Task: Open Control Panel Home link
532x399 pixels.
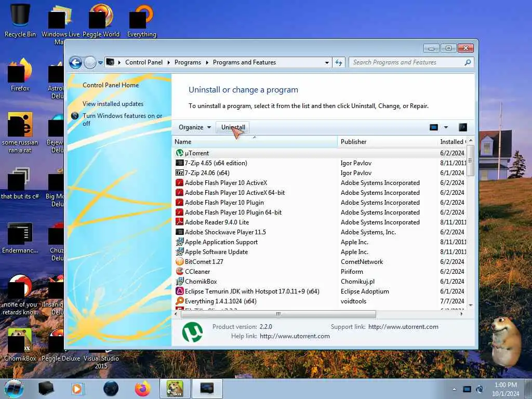Action: (111, 85)
